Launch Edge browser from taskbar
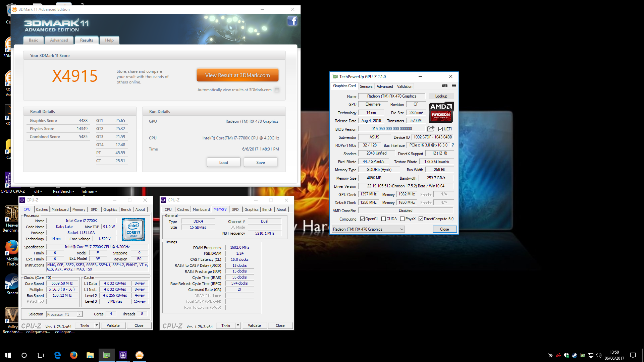Image resolution: width=644 pixels, height=362 pixels. [x=57, y=355]
